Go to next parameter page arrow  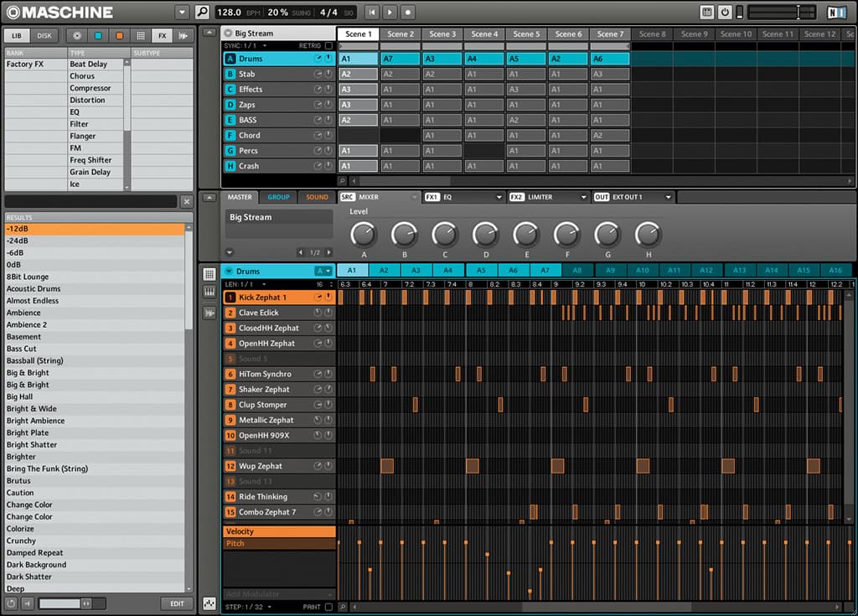[328, 252]
